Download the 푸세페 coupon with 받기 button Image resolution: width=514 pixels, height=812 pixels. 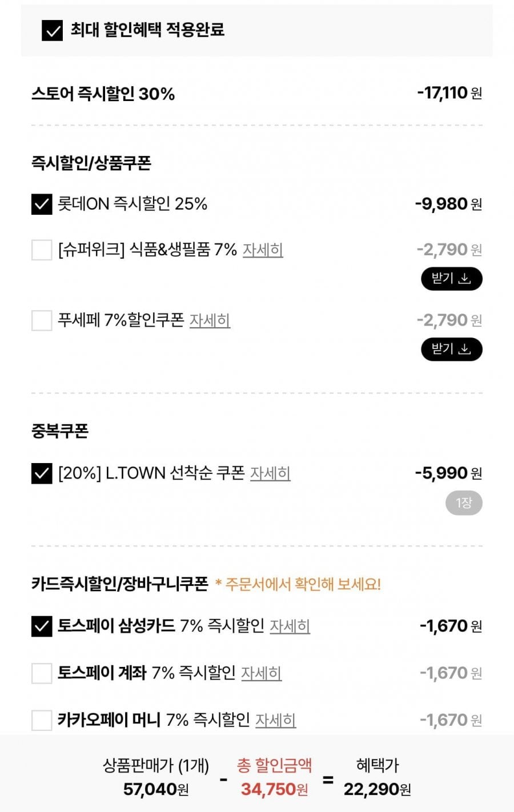click(451, 349)
